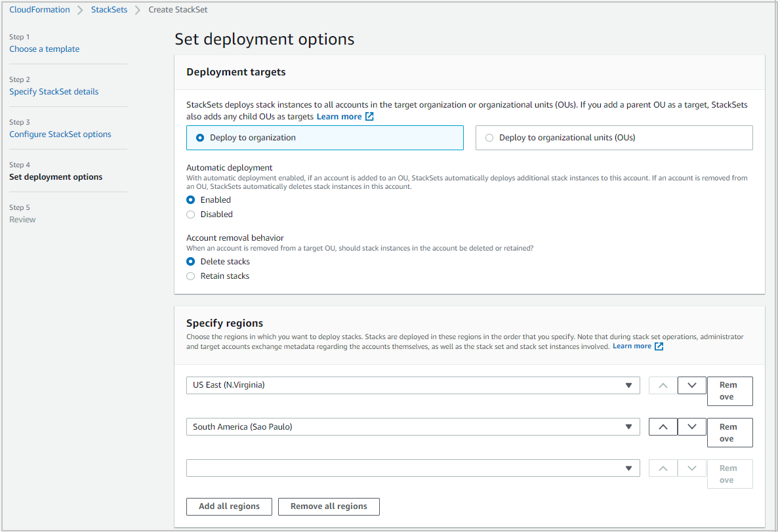Move South America (Sao Paulo) region down

pos(691,426)
